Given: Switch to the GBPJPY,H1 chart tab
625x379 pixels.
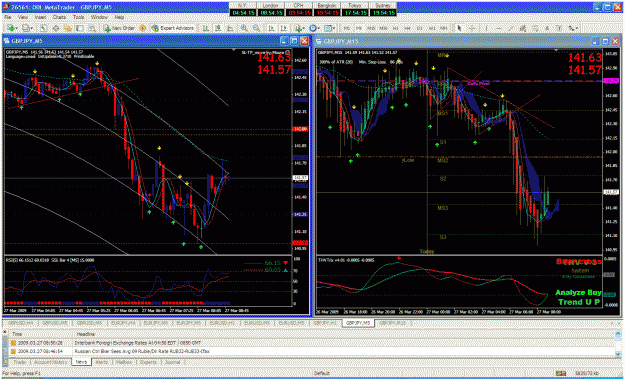Looking at the screenshot, I should click(x=324, y=323).
